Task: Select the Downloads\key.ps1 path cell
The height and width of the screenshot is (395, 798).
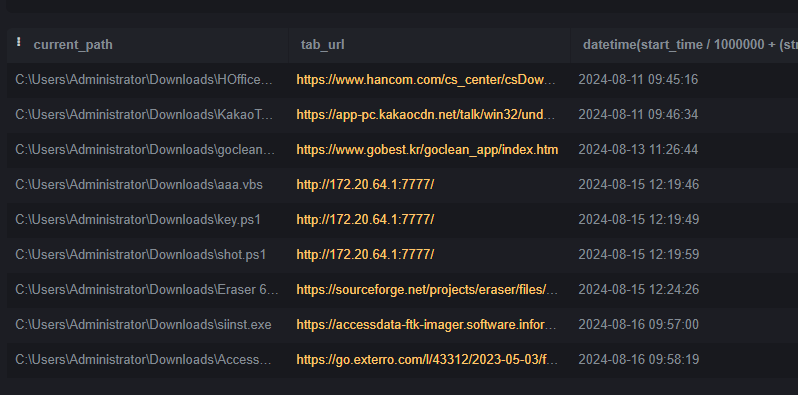Action: (x=138, y=220)
